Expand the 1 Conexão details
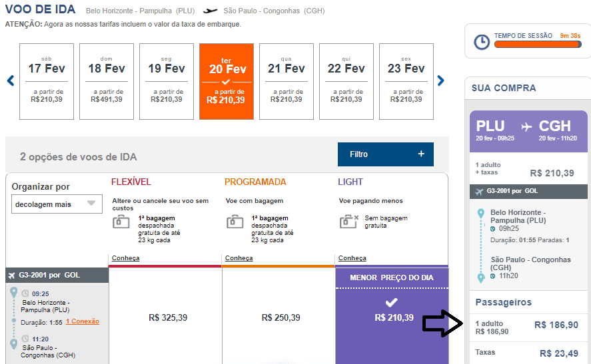This screenshot has width=591, height=364. click(x=82, y=321)
